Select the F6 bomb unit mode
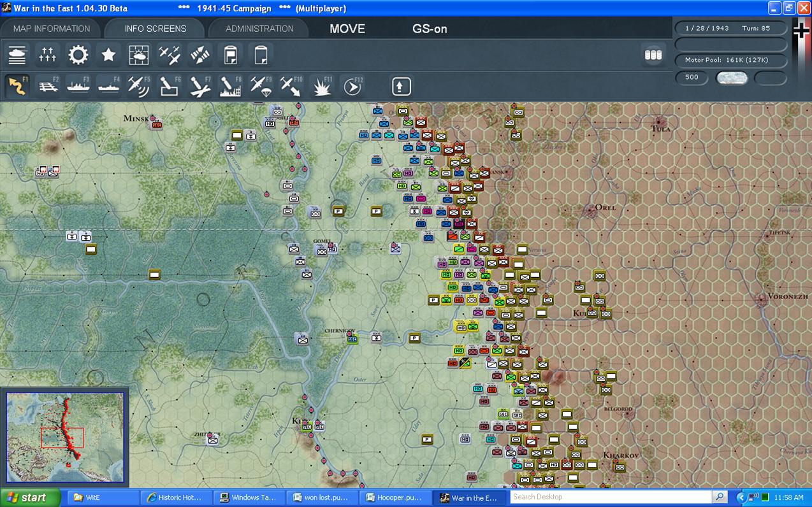 (170, 86)
